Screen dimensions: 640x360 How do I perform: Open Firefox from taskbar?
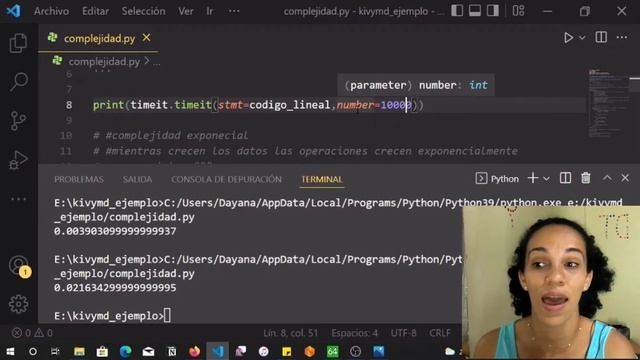[x=195, y=351]
